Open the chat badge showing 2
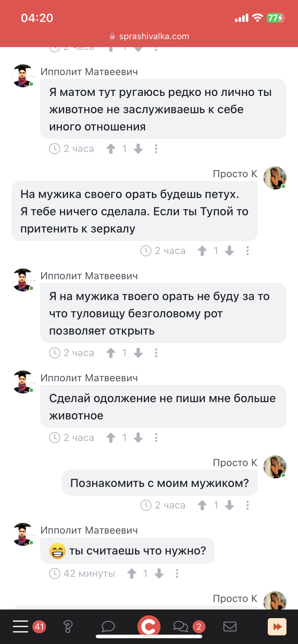The width and height of the screenshot is (298, 644). (199, 627)
